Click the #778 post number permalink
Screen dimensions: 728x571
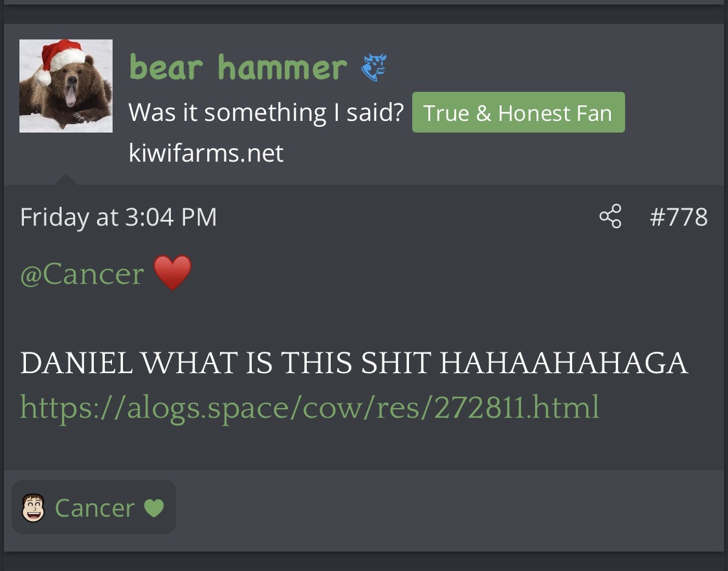click(x=679, y=217)
